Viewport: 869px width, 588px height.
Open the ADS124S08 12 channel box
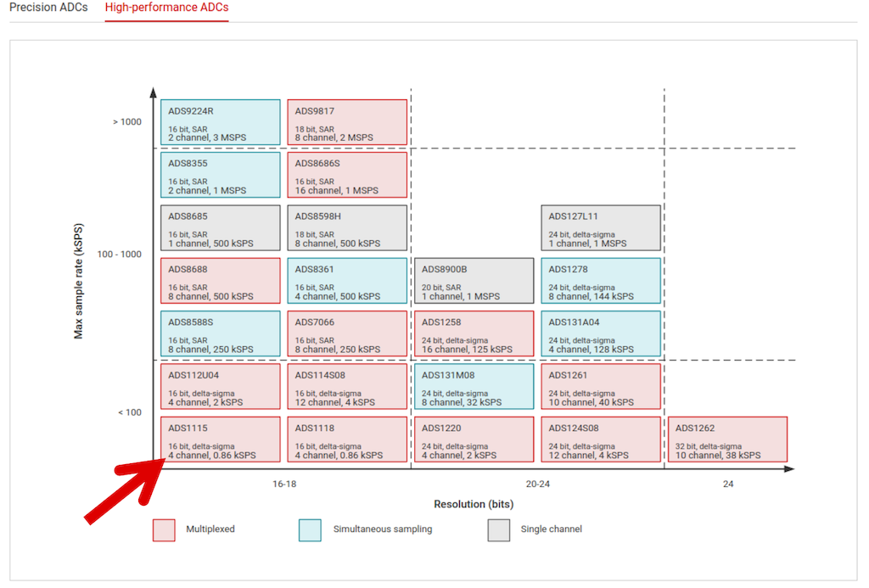(x=601, y=440)
